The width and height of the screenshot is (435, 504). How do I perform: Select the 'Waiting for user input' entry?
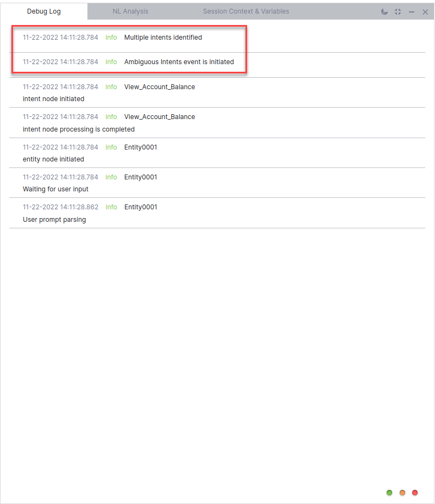[55, 189]
